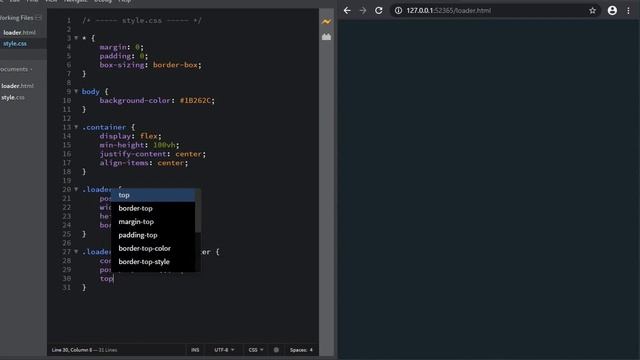Click the code hints list scrollbar

click(198, 211)
